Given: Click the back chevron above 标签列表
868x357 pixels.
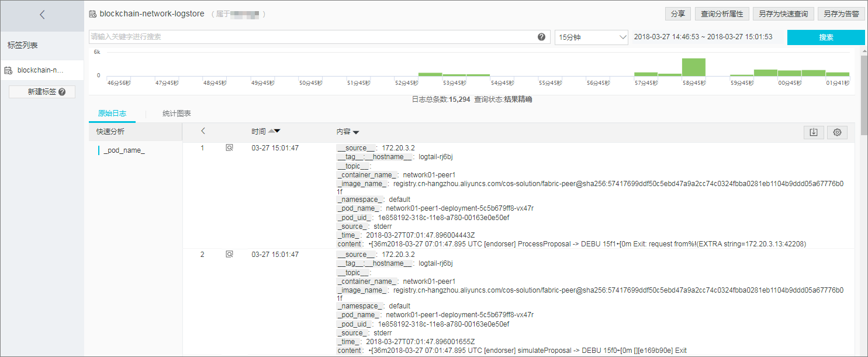Looking at the screenshot, I should click(42, 15).
